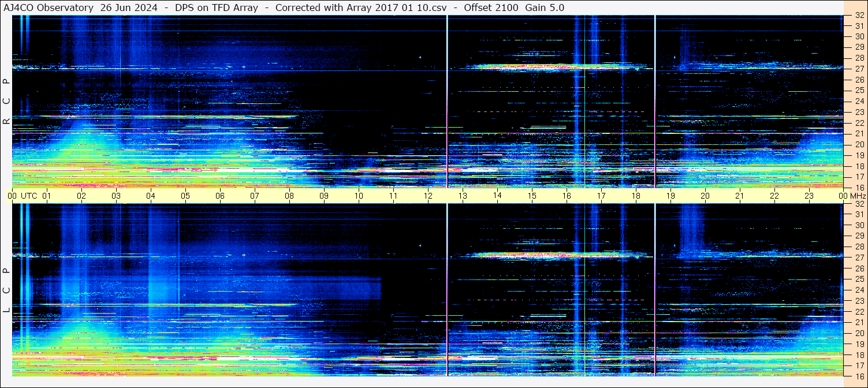Click the 19 frequency label on RCP scale
The image size is (868, 388).
859,155
